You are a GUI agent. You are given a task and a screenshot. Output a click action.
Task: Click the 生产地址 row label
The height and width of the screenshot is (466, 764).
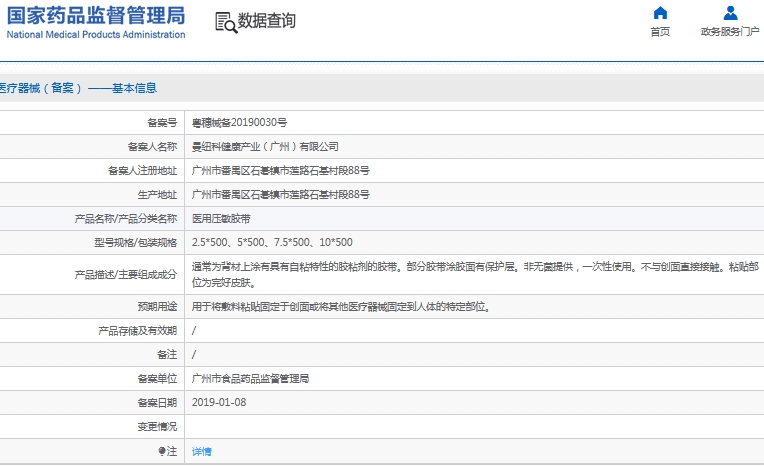[x=157, y=195]
